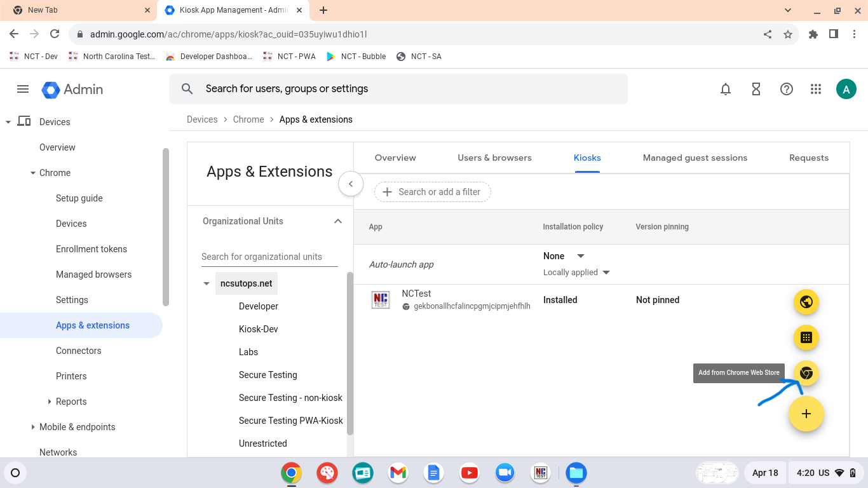Select Secure Testing PWA-Kiosk unit
Screen dimensions: 868x488
pyautogui.click(x=291, y=421)
